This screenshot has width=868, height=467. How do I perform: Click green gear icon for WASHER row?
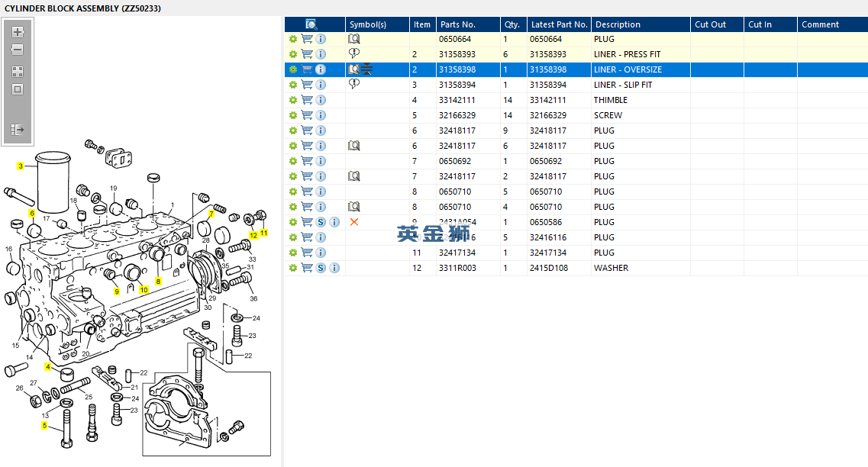coord(292,268)
